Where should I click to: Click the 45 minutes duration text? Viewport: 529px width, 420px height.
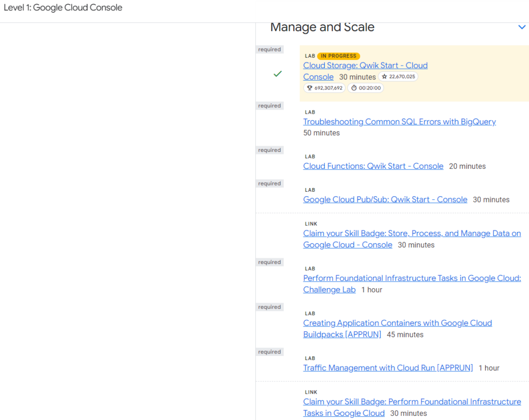coord(405,335)
